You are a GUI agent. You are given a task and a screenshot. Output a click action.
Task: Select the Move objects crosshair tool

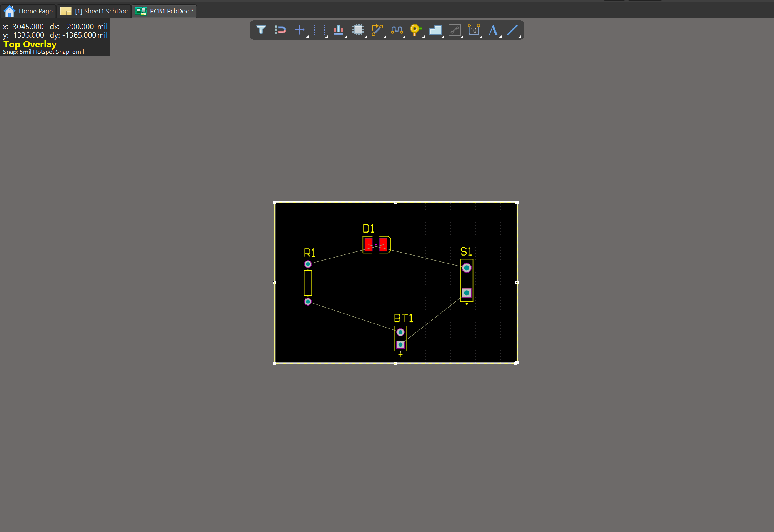pos(300,30)
